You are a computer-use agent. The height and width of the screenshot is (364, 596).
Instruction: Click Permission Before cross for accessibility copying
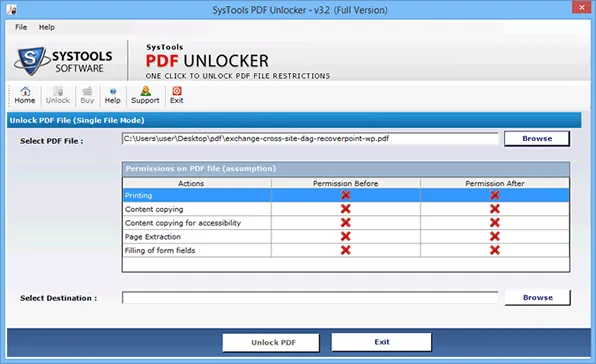coord(346,222)
